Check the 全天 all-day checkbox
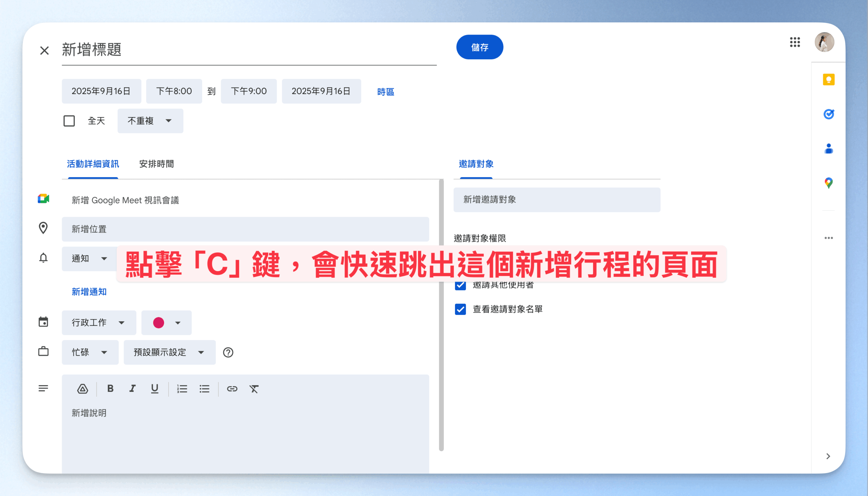Viewport: 868px width, 496px height. [x=69, y=121]
